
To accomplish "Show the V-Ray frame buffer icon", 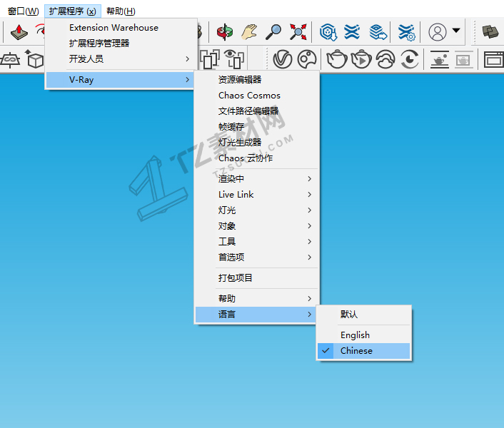I will [x=439, y=59].
